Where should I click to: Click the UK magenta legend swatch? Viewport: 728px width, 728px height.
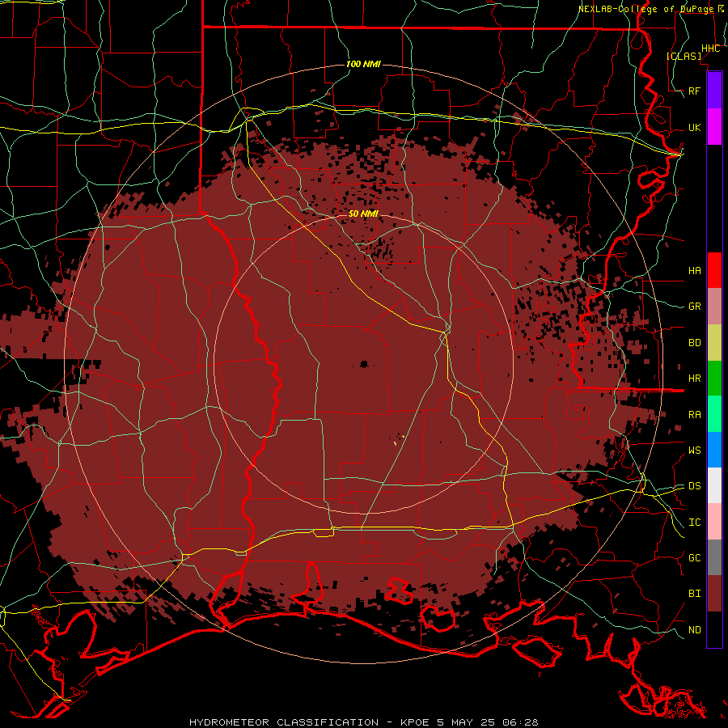click(x=714, y=127)
